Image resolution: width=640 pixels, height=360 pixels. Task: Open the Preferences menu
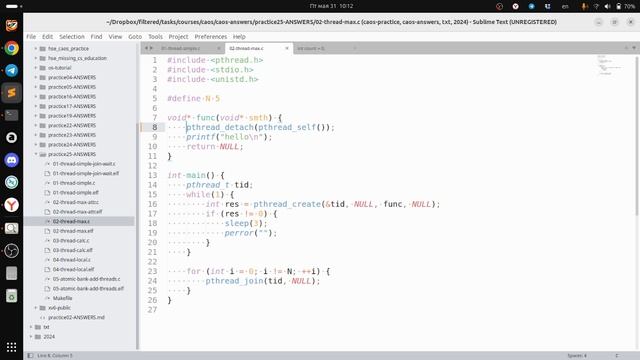(x=211, y=37)
